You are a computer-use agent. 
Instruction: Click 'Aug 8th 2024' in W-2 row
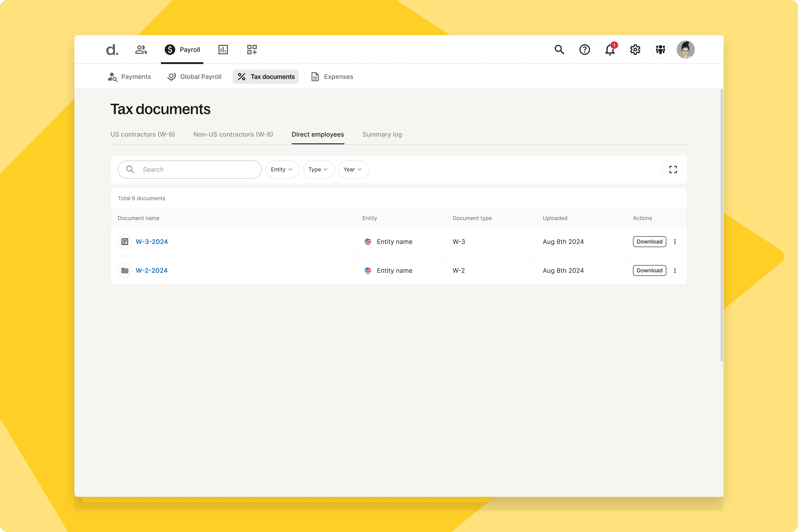[563, 270]
